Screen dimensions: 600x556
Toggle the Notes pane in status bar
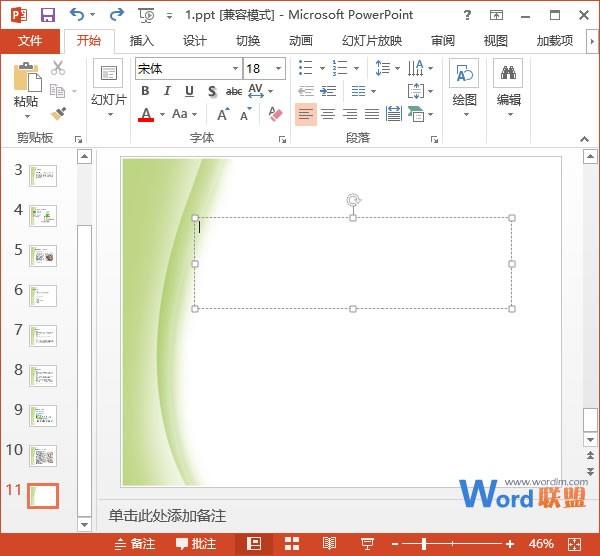[x=135, y=544]
